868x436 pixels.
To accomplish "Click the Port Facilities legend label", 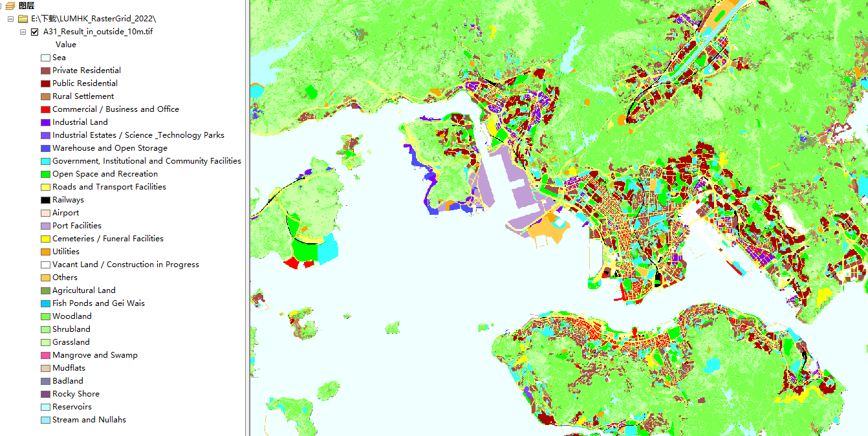I will pos(77,226).
